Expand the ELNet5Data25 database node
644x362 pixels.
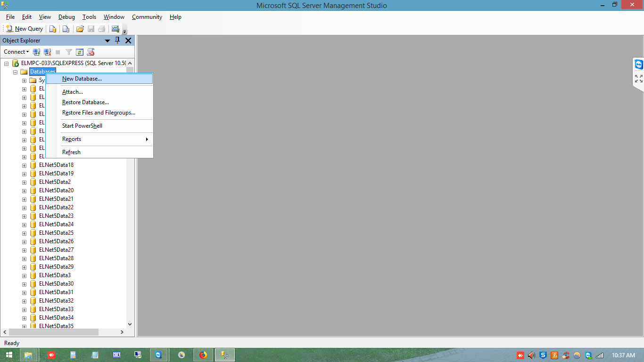[x=24, y=233]
